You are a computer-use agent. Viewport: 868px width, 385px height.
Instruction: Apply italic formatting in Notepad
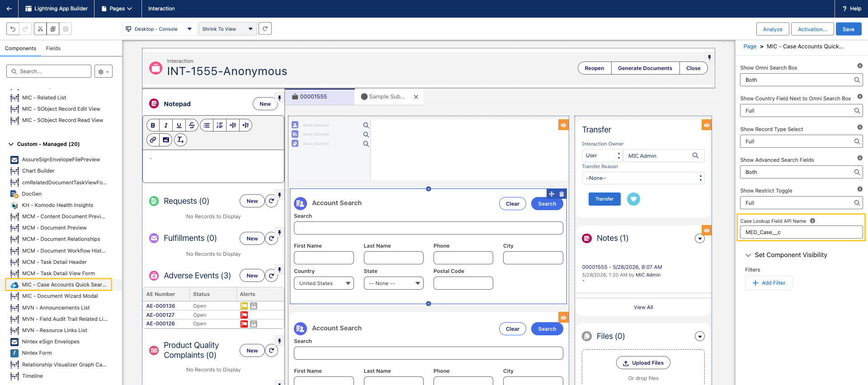point(166,125)
